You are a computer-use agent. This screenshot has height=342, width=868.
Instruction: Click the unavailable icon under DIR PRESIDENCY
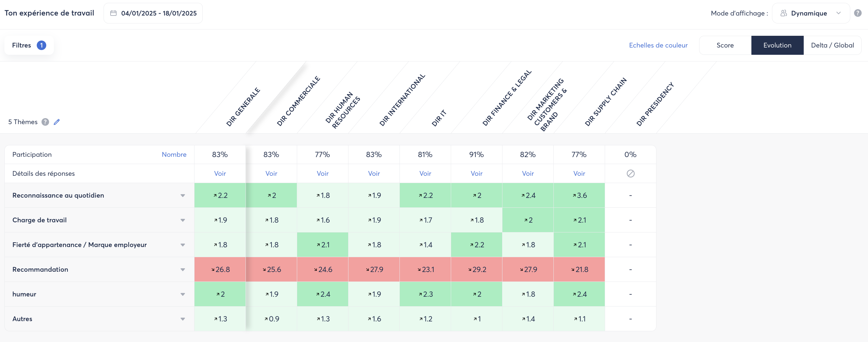click(630, 174)
